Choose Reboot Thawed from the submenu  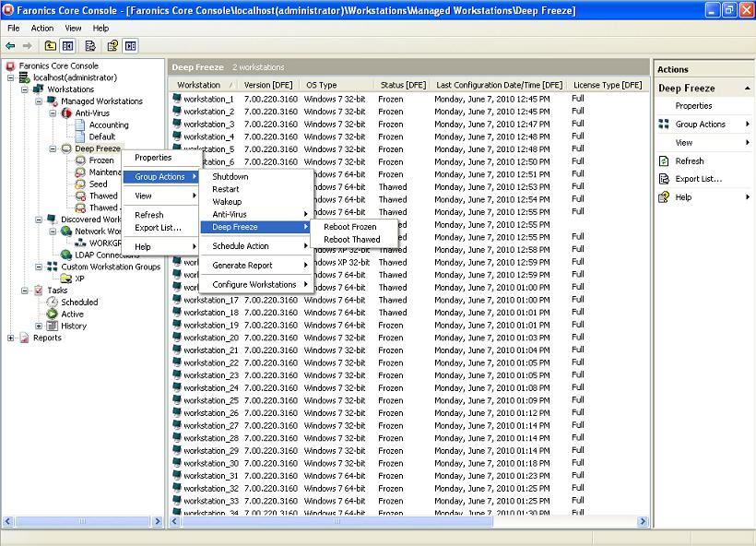tap(354, 239)
